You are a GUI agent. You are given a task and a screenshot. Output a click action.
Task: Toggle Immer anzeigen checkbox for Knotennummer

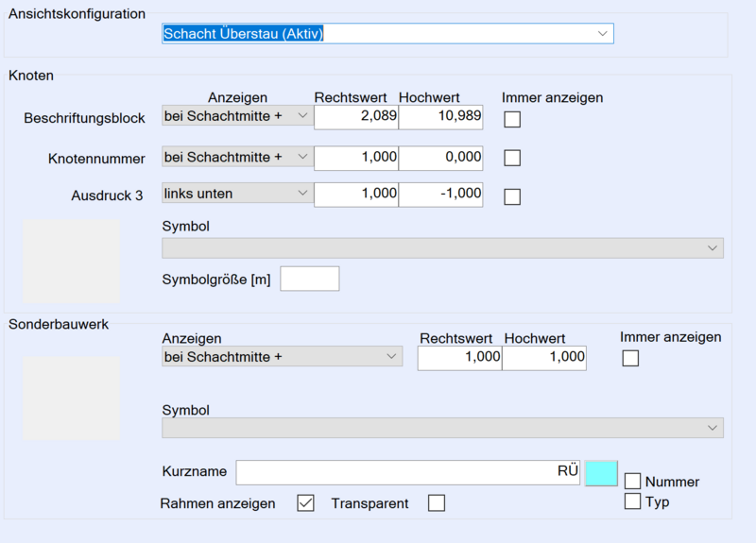[512, 158]
